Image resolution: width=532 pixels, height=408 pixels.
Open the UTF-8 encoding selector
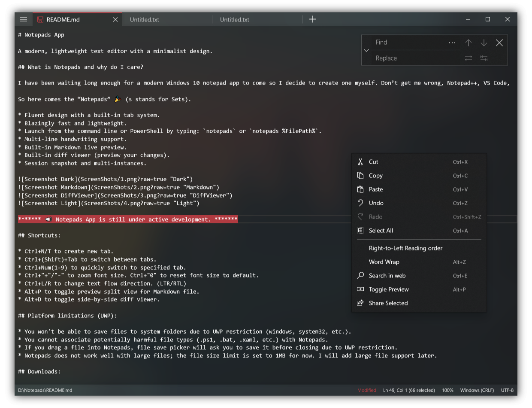[507, 390]
